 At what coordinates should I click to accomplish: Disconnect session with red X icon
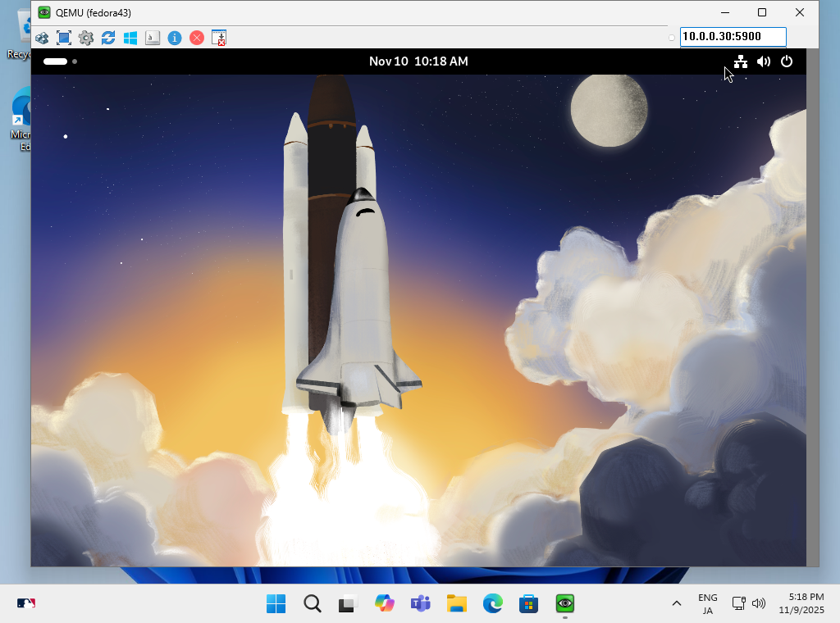point(197,38)
